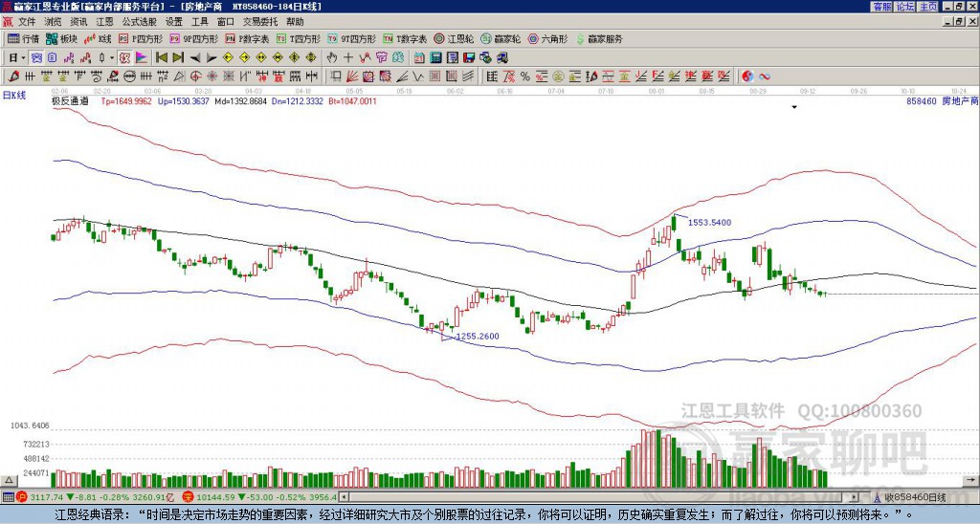
Task: Open the 浏览 menu
Action: (53, 22)
